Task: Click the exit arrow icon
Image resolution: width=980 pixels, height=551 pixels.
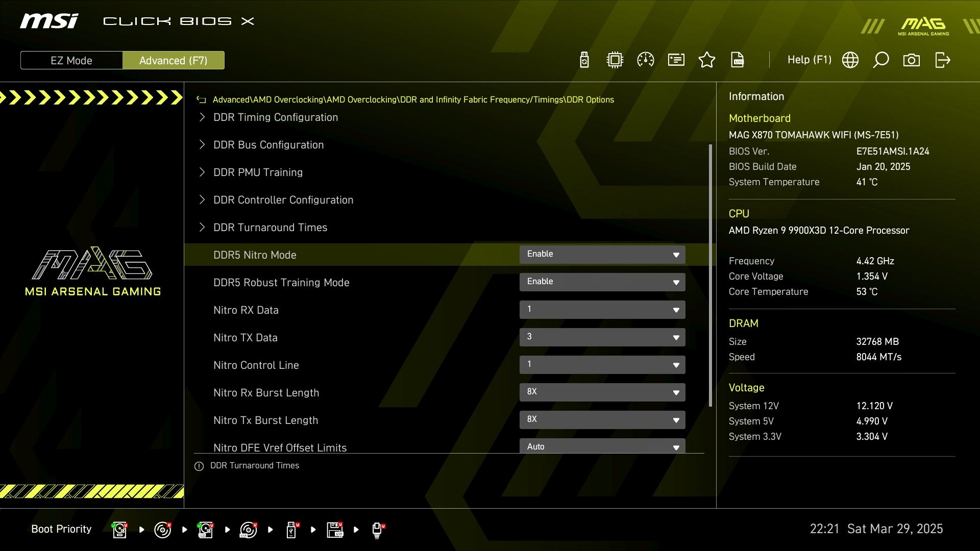Action: pos(942,60)
